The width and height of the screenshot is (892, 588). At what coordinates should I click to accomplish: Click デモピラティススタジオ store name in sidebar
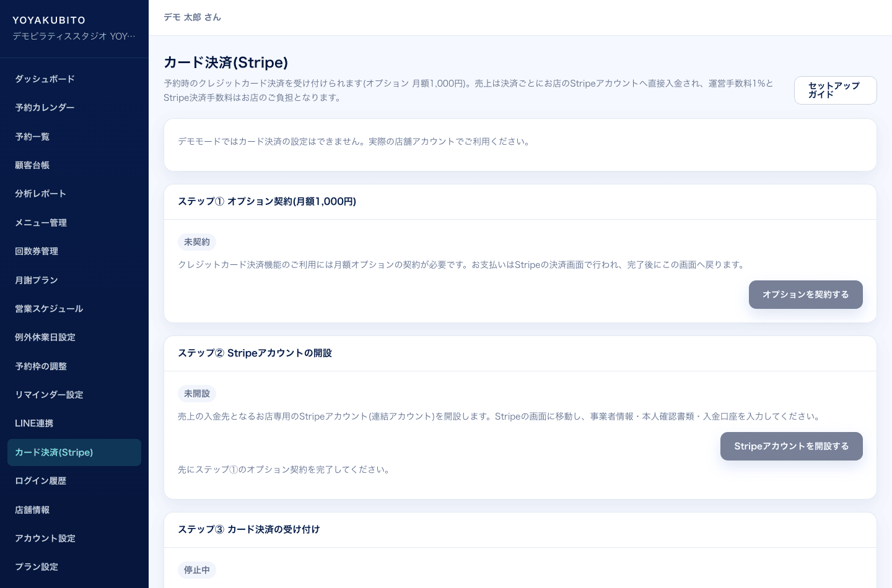point(74,37)
